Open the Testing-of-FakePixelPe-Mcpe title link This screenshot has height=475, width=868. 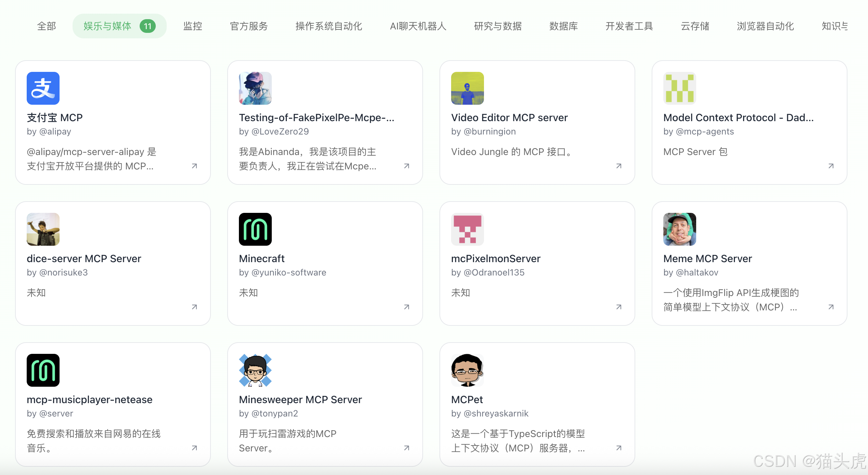[x=316, y=118]
